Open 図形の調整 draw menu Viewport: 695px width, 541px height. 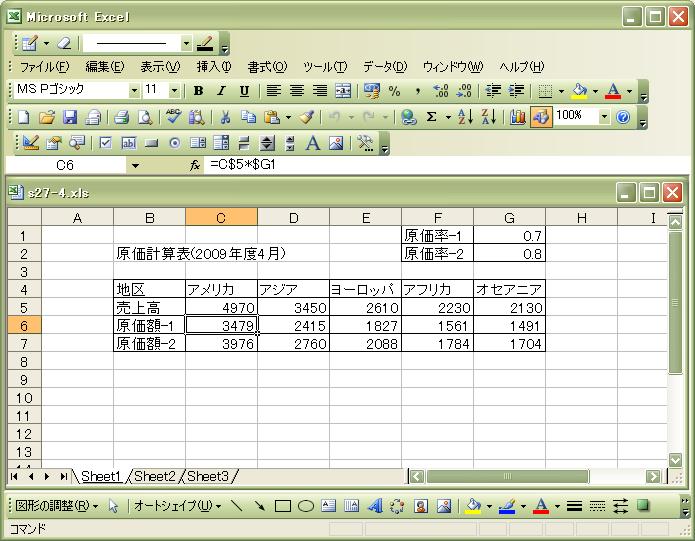click(x=56, y=506)
